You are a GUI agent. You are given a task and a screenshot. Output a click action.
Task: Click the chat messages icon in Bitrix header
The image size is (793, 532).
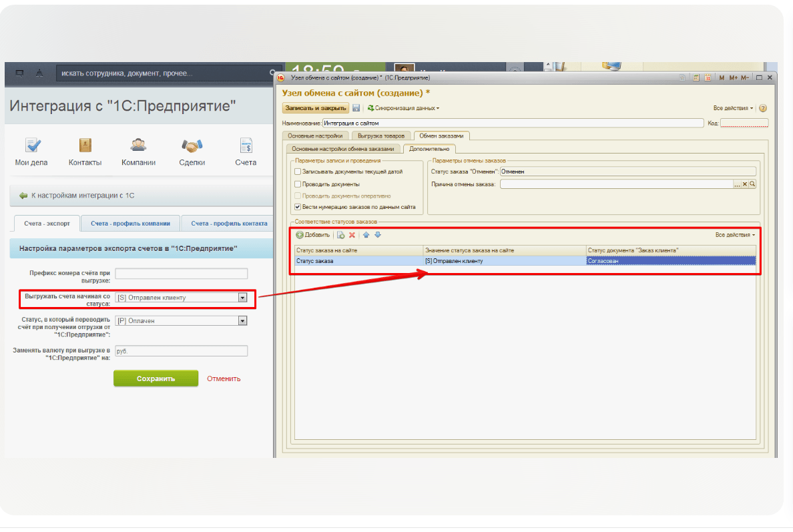click(x=20, y=73)
